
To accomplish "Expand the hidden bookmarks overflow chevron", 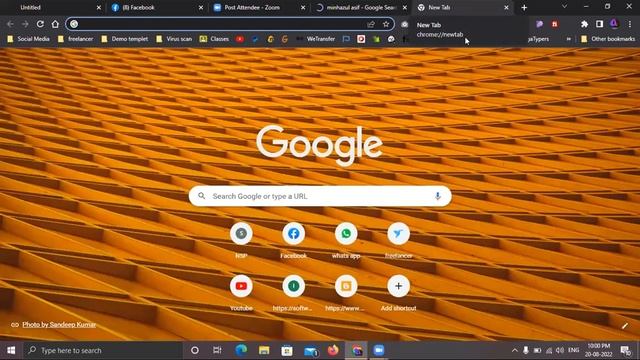I will pos(569,39).
